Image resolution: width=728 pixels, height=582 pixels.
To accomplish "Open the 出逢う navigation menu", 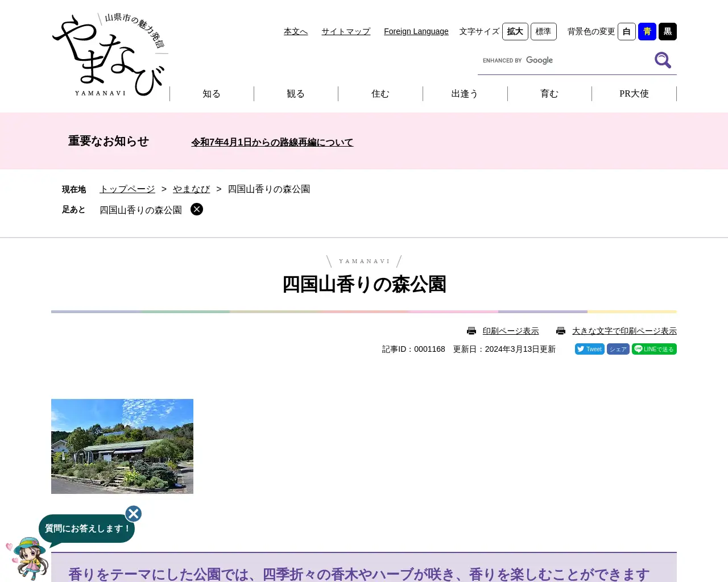I will coord(465,93).
